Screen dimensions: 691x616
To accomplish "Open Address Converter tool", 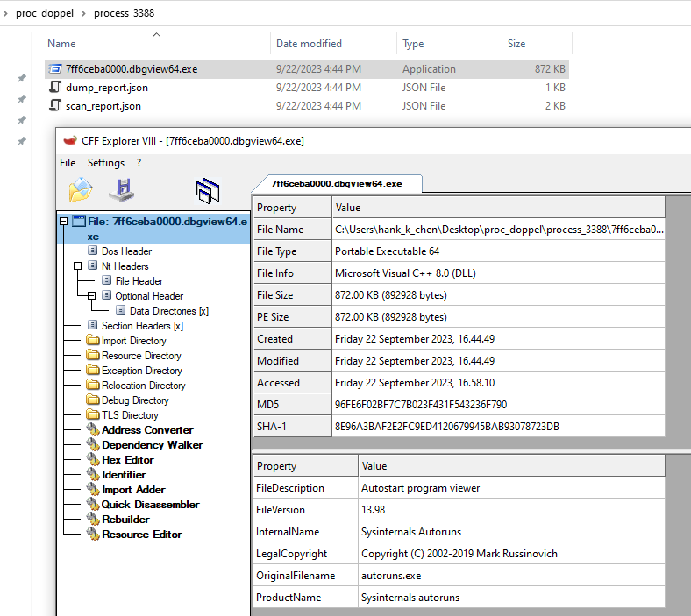I will click(147, 429).
